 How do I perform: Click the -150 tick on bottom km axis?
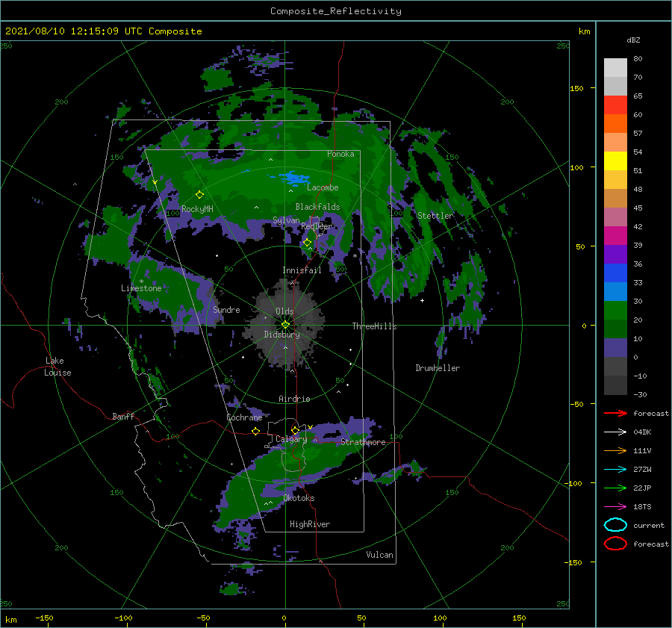click(x=44, y=618)
